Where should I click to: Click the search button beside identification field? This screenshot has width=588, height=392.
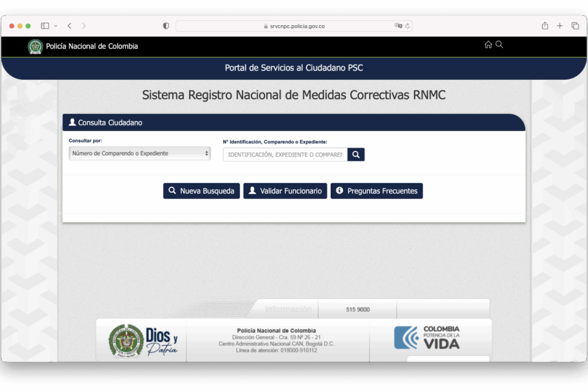356,154
